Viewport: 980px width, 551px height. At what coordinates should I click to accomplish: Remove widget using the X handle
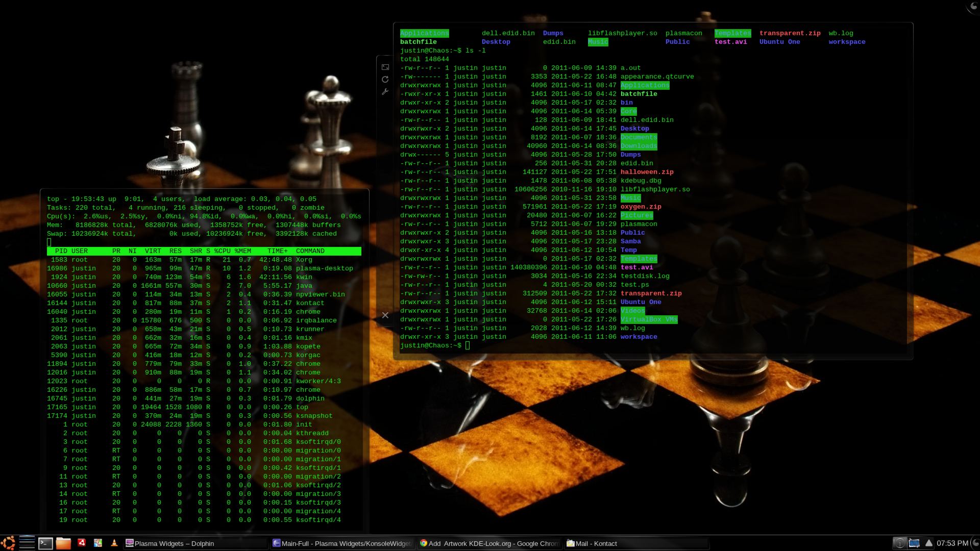[385, 315]
